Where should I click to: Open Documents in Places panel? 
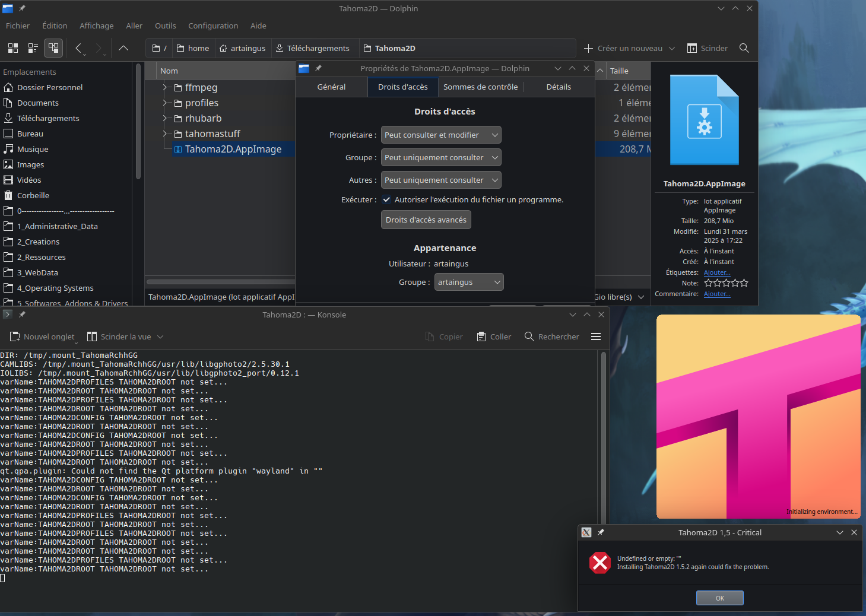38,103
